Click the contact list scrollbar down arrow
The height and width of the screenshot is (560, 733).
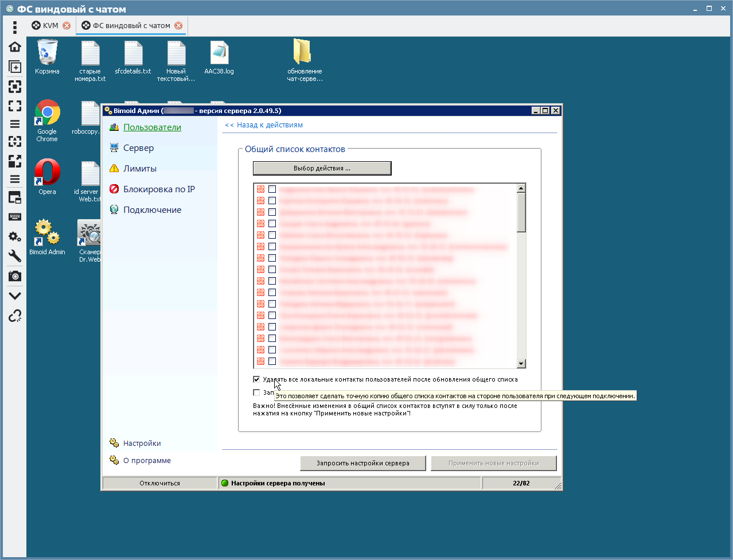(521, 363)
